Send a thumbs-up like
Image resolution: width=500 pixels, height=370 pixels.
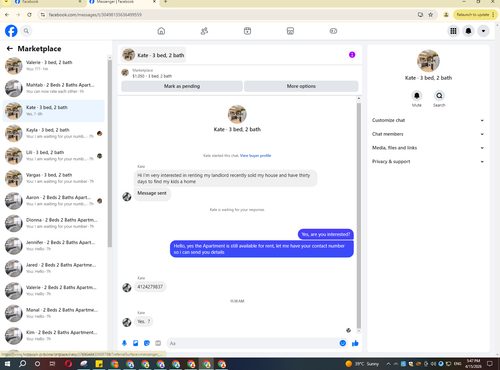tap(355, 343)
